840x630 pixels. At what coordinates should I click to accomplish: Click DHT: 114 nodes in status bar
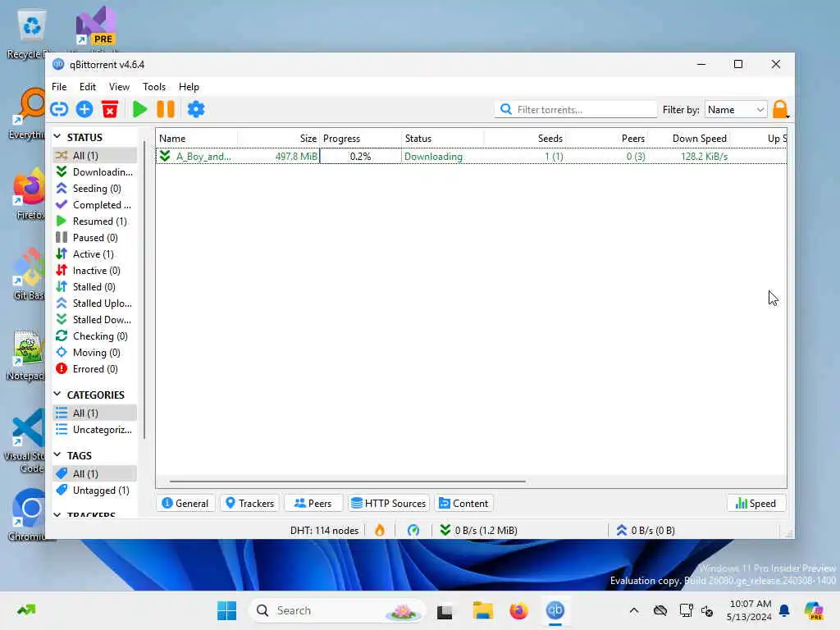[324, 531]
